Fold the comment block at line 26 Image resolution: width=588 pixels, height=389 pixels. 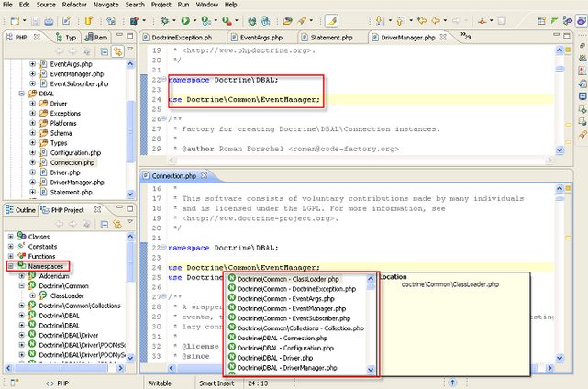164,118
